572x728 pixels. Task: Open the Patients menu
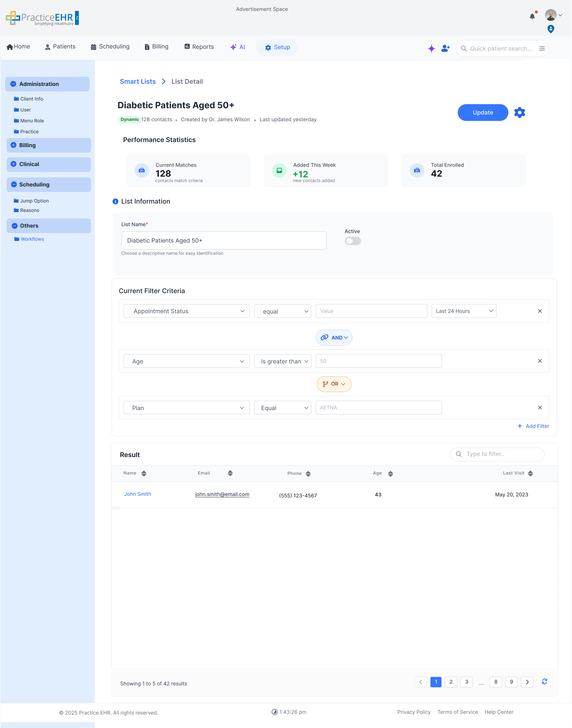click(x=60, y=47)
